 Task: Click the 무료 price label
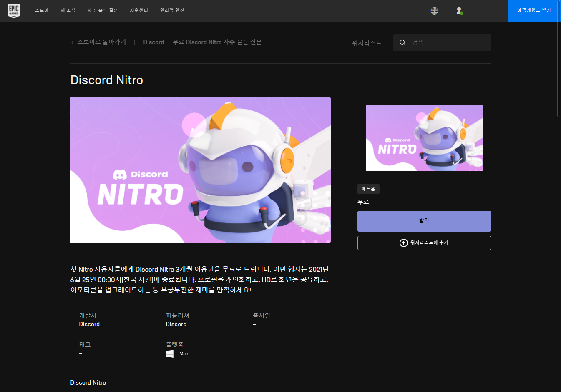pyautogui.click(x=363, y=202)
